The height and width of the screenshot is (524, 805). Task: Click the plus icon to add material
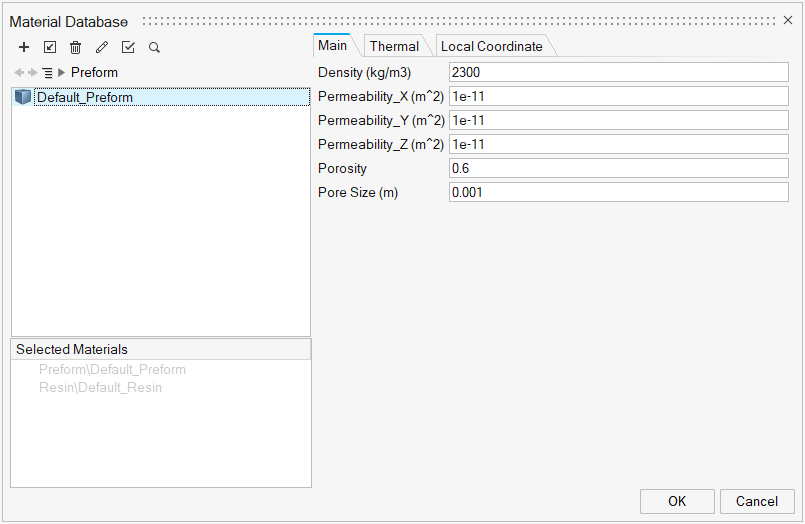[24, 47]
